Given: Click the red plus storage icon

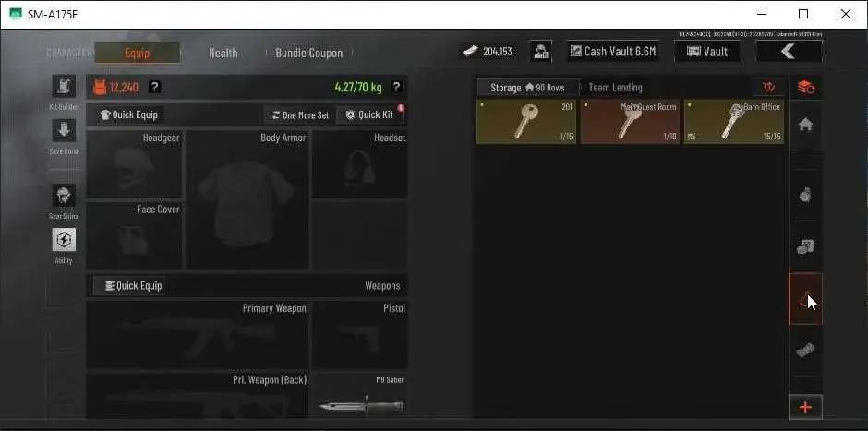Looking at the screenshot, I should click(x=805, y=407).
